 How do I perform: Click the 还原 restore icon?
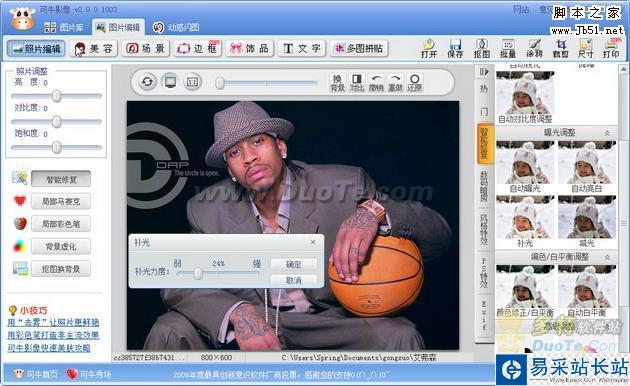pyautogui.click(x=415, y=82)
